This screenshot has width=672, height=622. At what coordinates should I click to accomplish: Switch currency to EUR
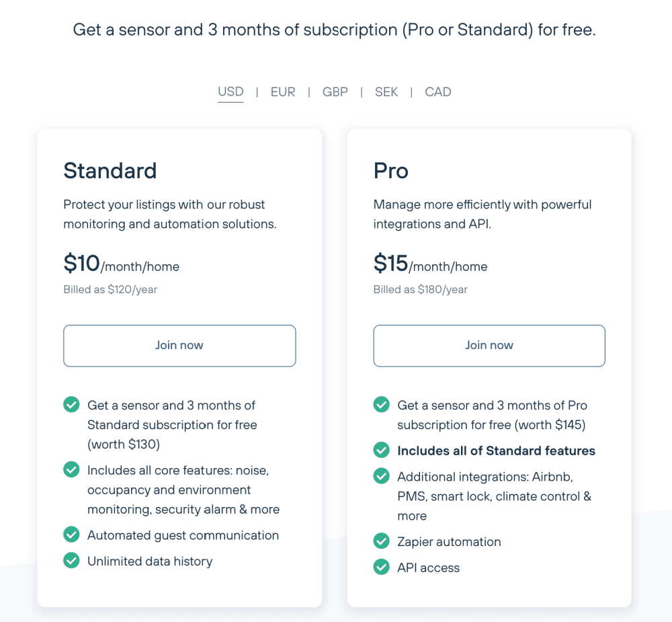pos(283,92)
